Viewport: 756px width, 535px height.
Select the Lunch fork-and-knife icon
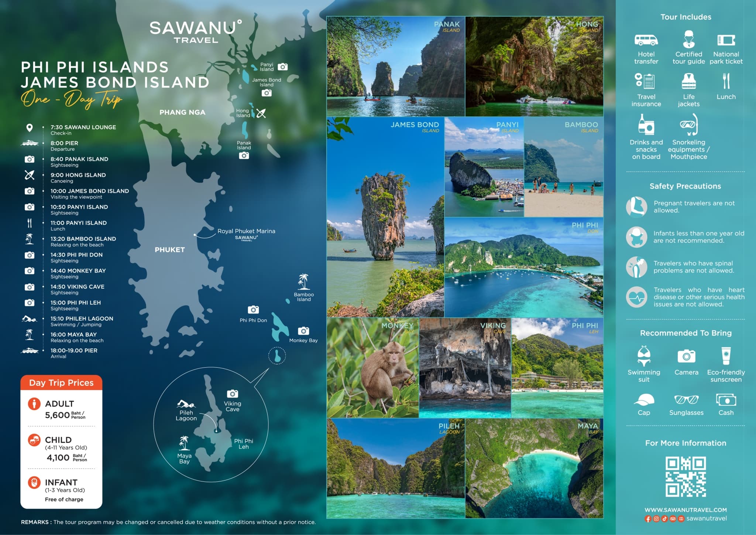[x=727, y=81]
